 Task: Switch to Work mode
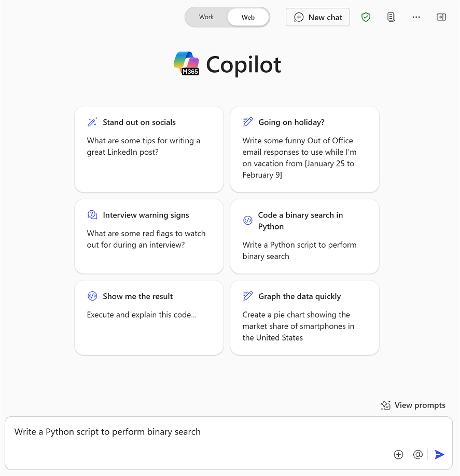click(x=206, y=17)
